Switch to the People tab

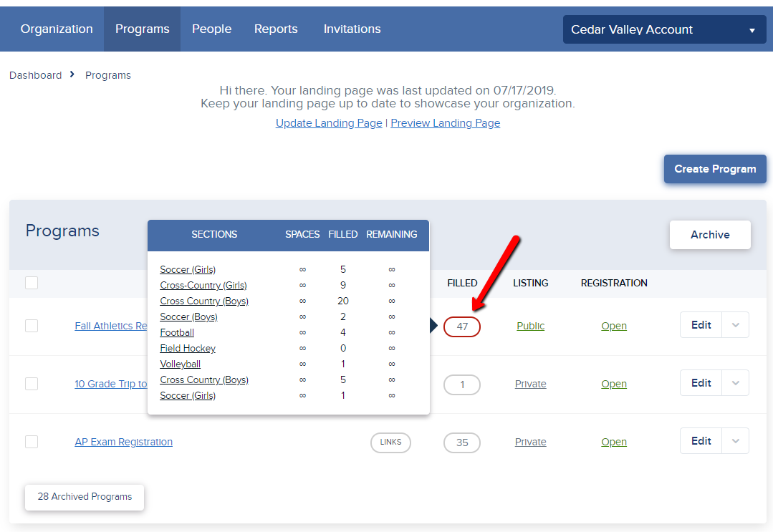[x=211, y=29]
